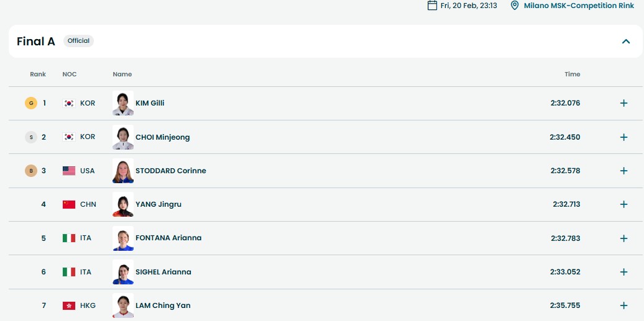
Task: Collapse the Final A results section
Action: 625,42
